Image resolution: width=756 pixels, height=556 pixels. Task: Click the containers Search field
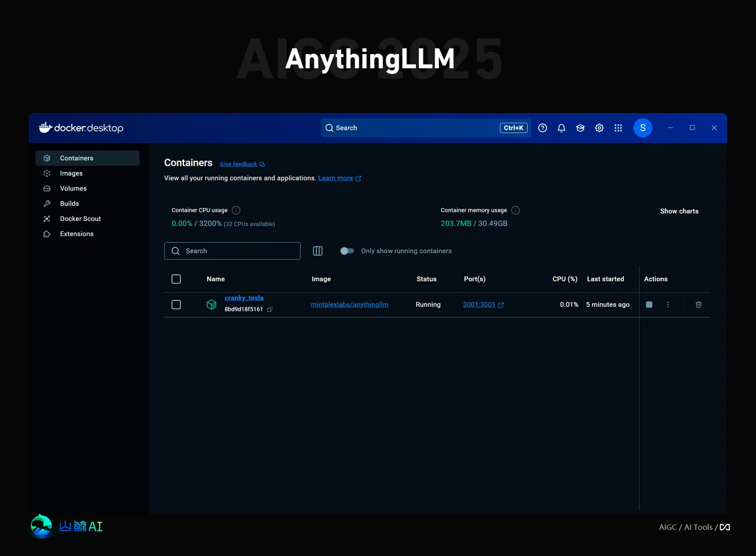(x=232, y=251)
